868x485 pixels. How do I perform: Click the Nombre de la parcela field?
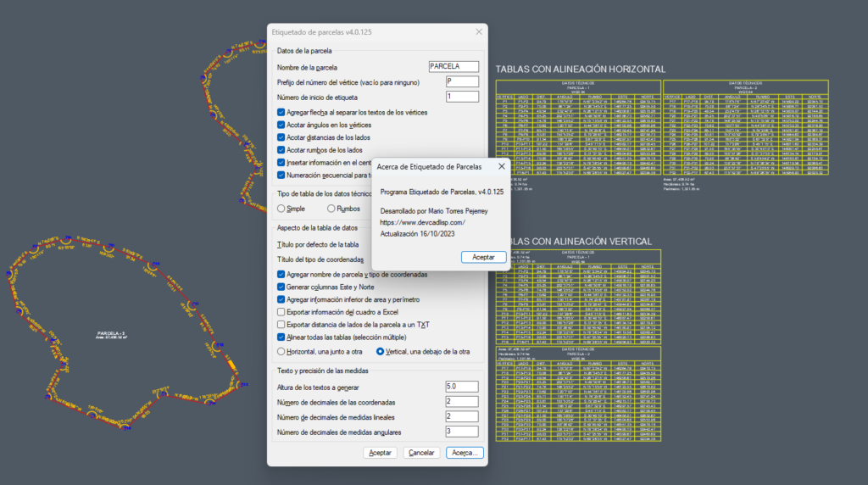[x=453, y=66]
